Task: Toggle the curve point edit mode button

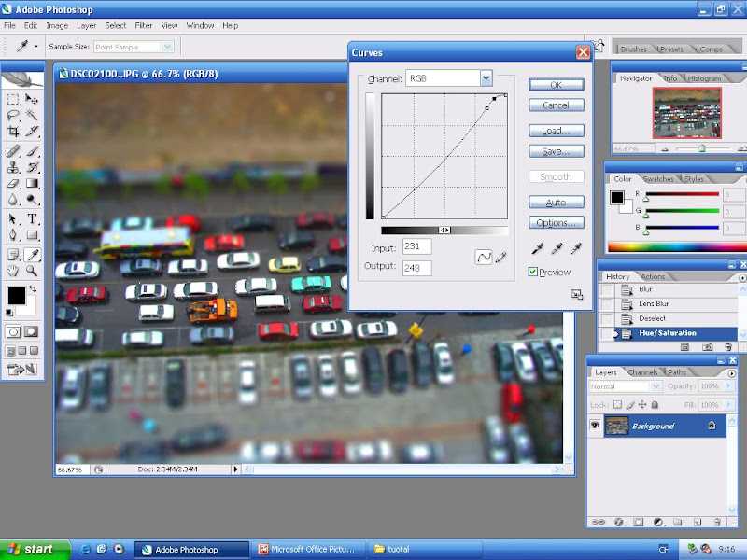Action: [x=484, y=257]
